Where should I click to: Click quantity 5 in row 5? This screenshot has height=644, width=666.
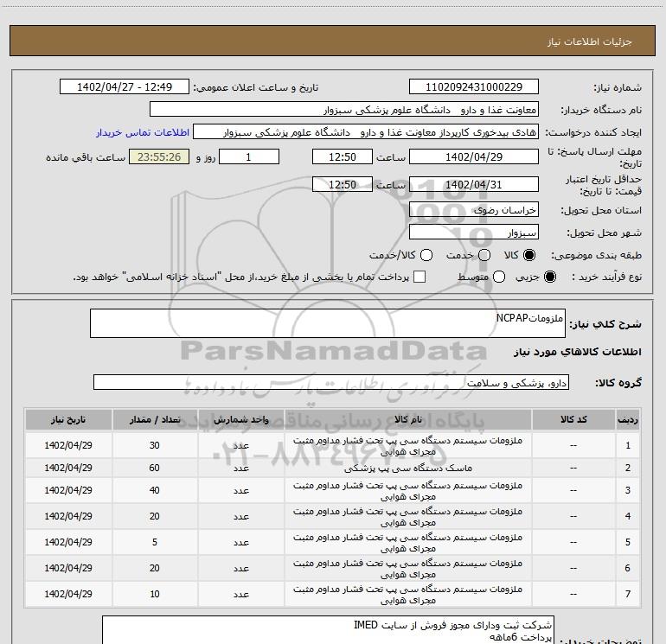click(x=155, y=542)
